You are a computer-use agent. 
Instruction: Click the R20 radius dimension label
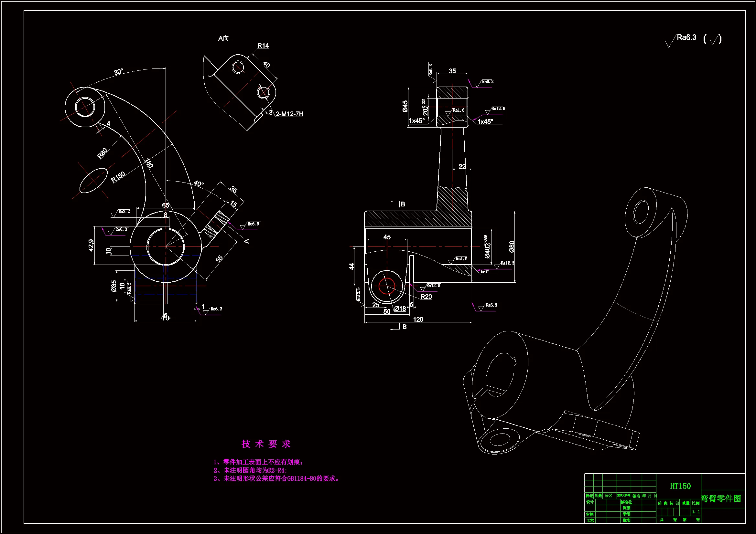coord(426,297)
